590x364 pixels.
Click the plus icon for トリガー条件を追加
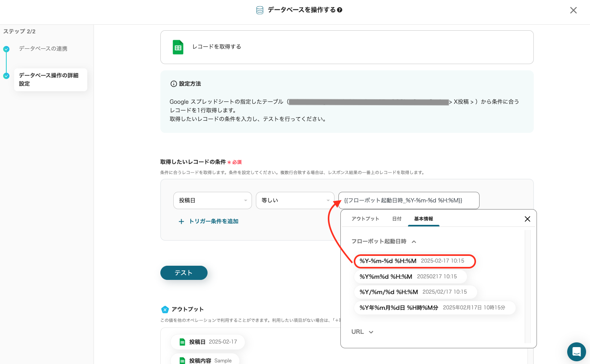[x=181, y=222]
